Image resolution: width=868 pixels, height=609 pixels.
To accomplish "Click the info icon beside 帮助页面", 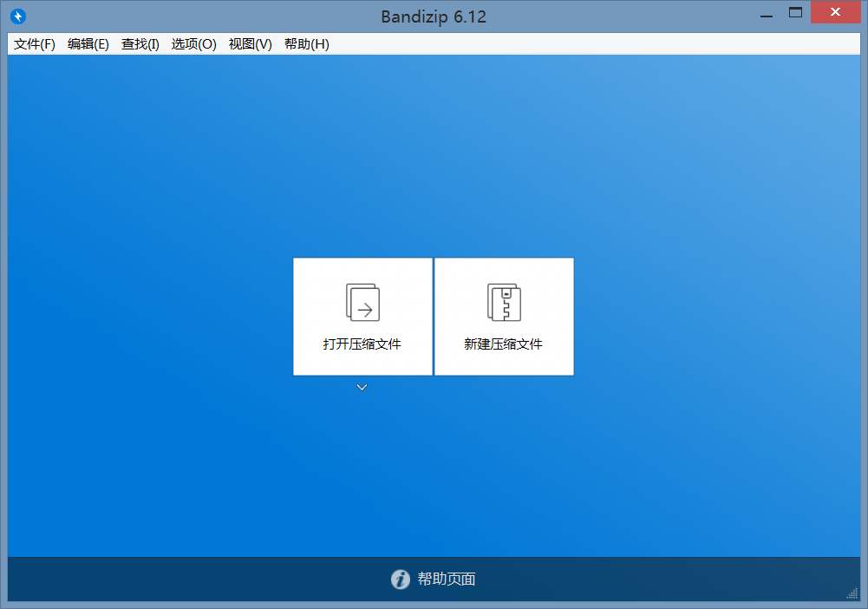I will [401, 580].
